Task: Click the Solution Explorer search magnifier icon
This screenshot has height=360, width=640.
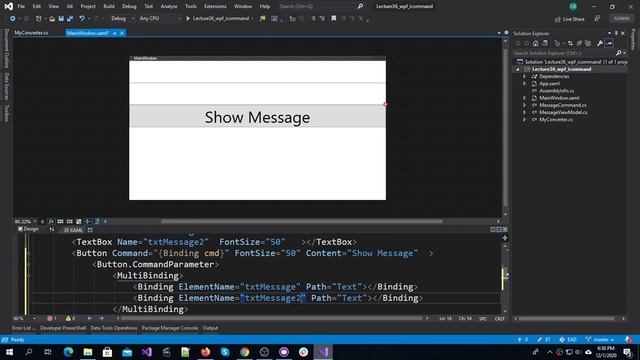Action: click(618, 53)
